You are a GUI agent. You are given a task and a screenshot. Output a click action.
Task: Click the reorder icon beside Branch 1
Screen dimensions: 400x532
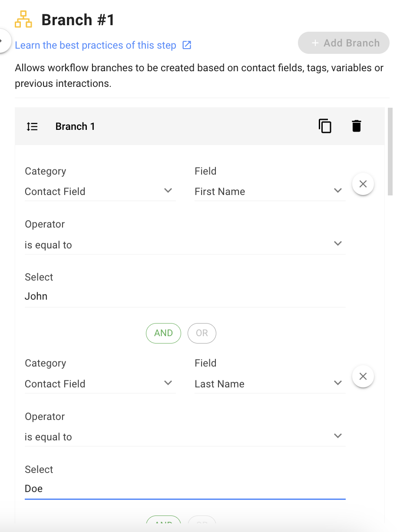coord(32,126)
